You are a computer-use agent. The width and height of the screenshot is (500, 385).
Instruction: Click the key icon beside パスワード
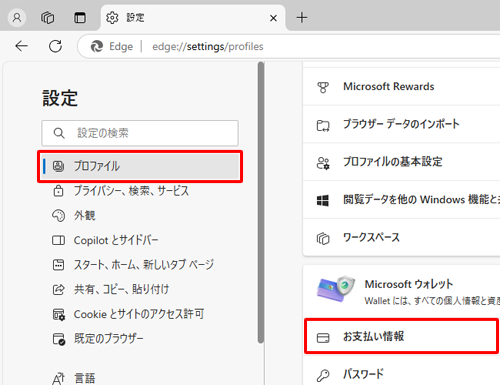point(323,375)
